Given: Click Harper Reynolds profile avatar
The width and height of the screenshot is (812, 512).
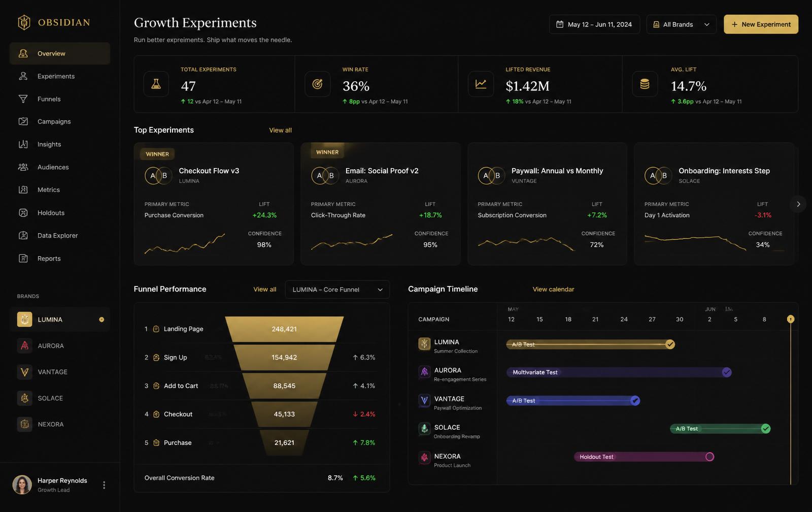Looking at the screenshot, I should coord(22,485).
